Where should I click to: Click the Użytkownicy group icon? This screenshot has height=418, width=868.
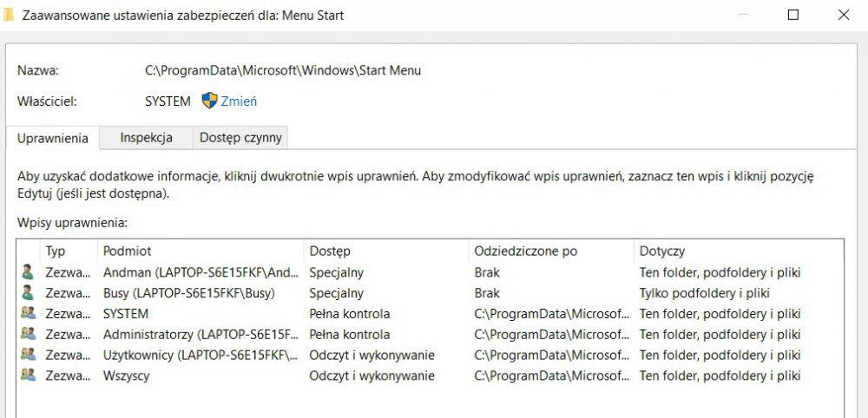pyautogui.click(x=29, y=355)
